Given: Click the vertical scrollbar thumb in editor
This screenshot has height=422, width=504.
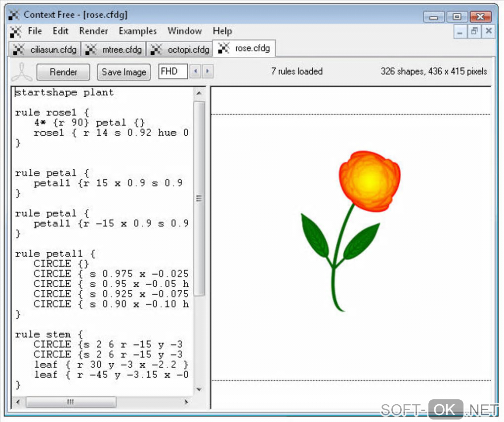Looking at the screenshot, I should click(199, 198).
